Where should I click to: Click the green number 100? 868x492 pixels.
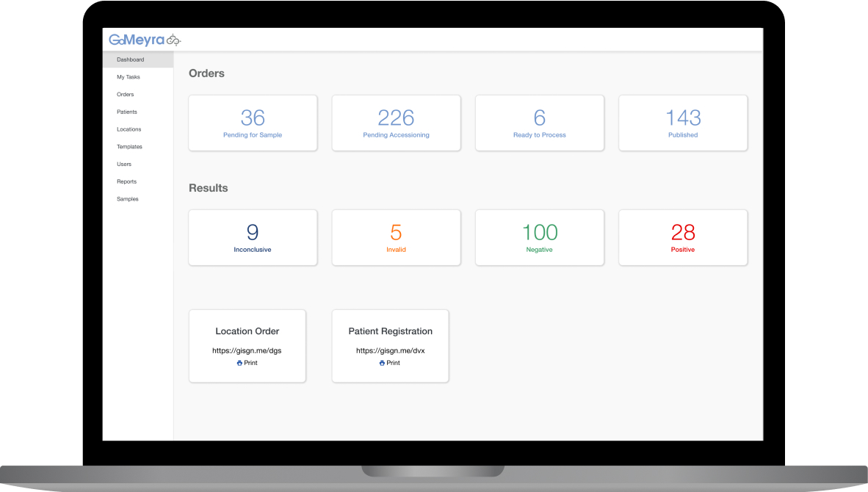pos(540,233)
